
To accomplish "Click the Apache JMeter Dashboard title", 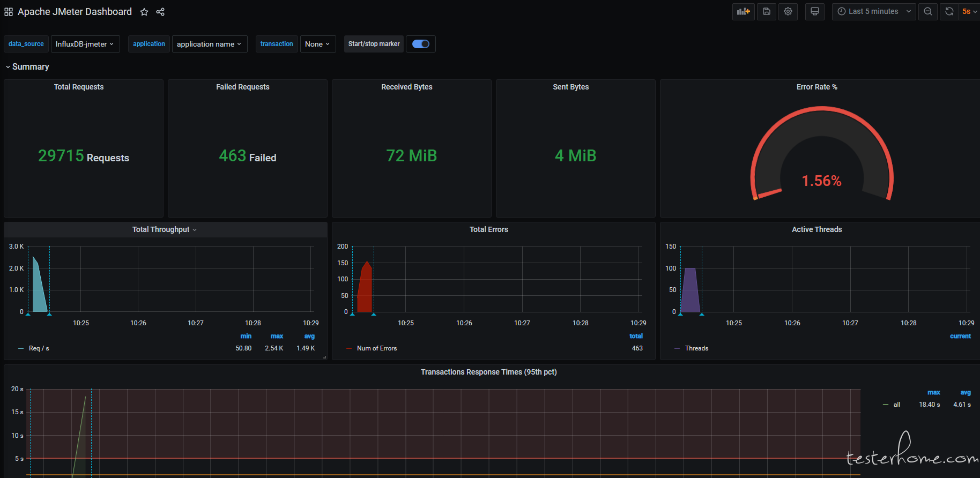I will point(75,12).
